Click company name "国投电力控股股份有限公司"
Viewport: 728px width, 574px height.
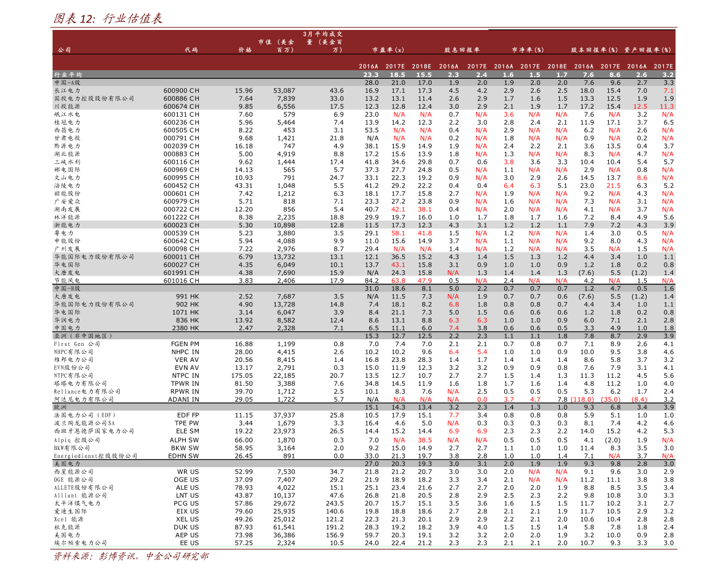(x=94, y=98)
